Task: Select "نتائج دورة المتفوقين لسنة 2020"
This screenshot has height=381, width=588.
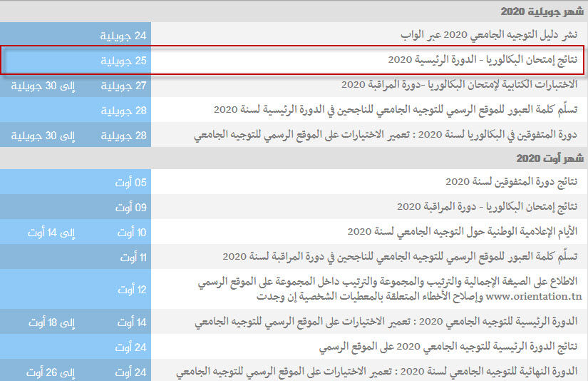Action: coord(511,182)
